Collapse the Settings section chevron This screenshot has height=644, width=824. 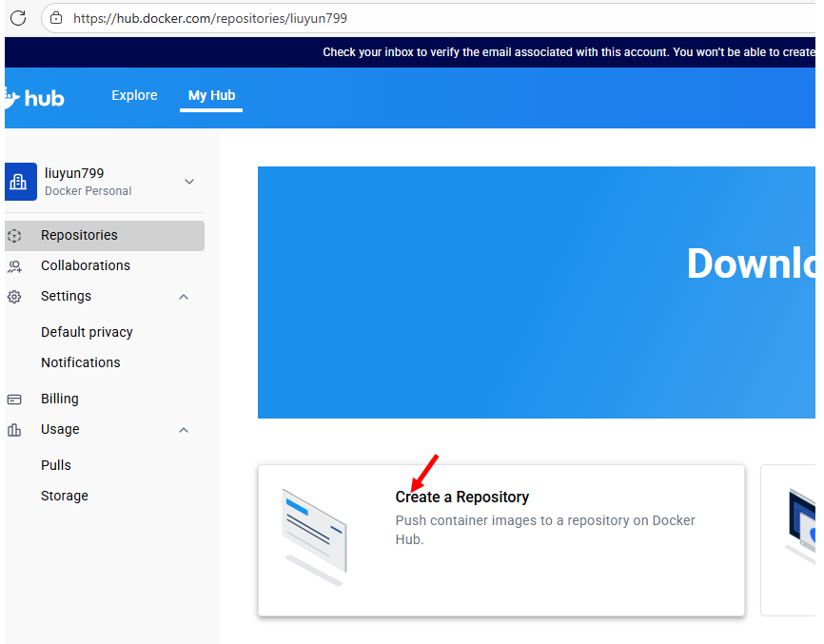(x=184, y=297)
